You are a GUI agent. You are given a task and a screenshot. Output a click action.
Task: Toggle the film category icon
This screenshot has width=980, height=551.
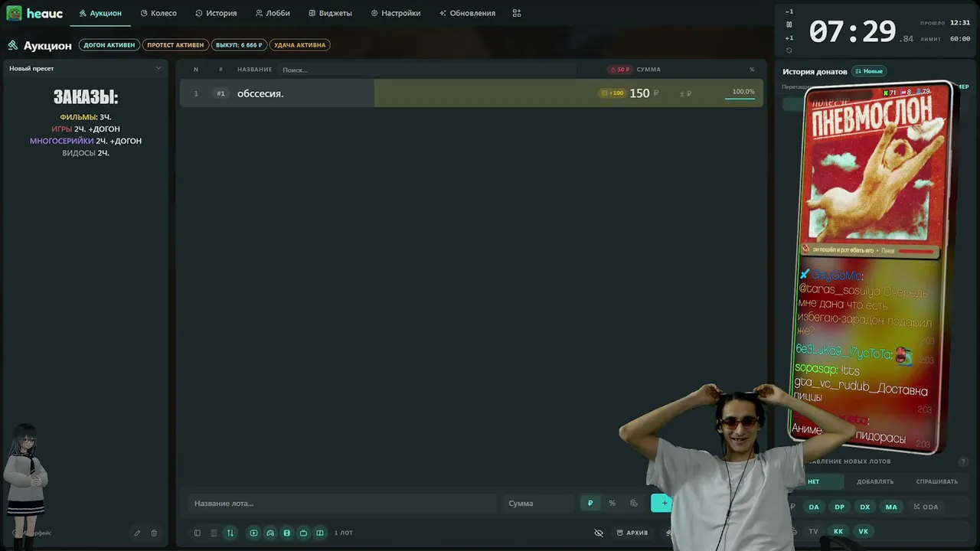pyautogui.click(x=287, y=533)
